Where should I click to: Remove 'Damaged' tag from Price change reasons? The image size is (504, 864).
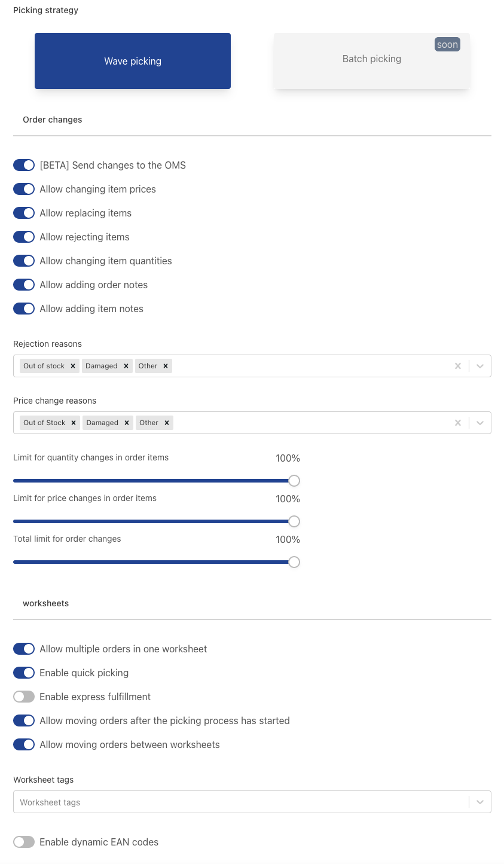click(x=127, y=423)
